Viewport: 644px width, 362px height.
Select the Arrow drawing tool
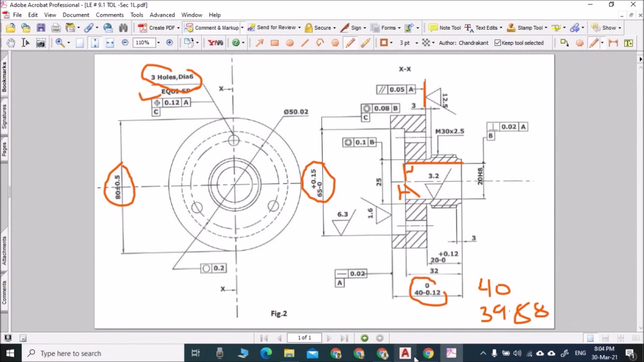260,43
